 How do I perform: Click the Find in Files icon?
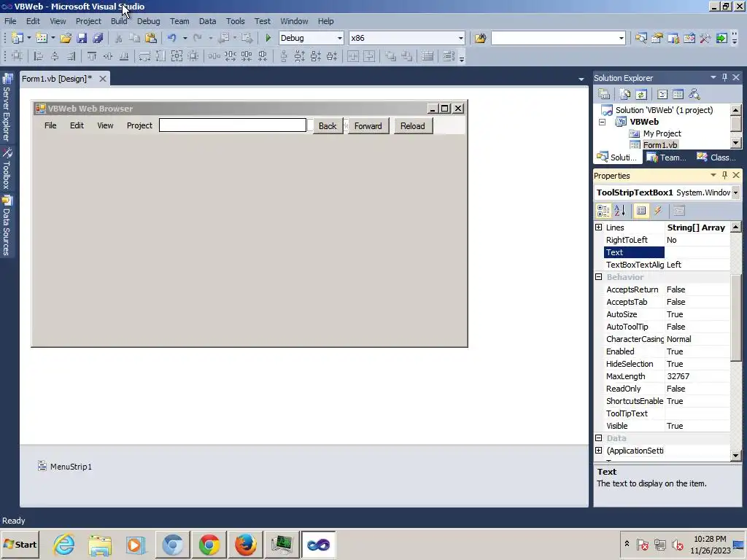(480, 38)
